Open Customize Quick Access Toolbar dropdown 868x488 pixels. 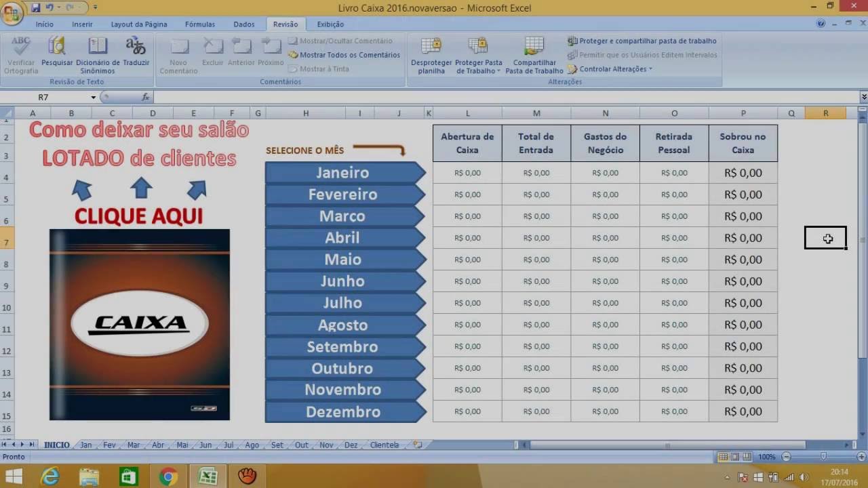tap(95, 8)
